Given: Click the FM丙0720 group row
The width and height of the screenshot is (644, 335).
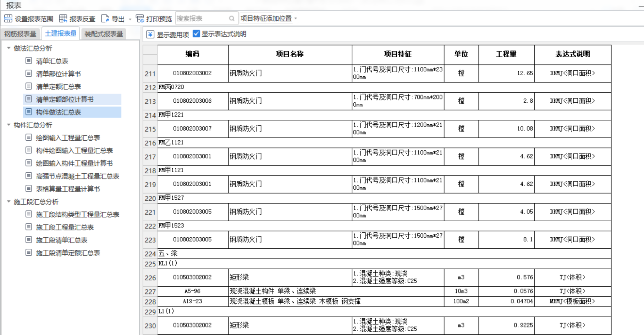Looking at the screenshot, I should 384,87.
